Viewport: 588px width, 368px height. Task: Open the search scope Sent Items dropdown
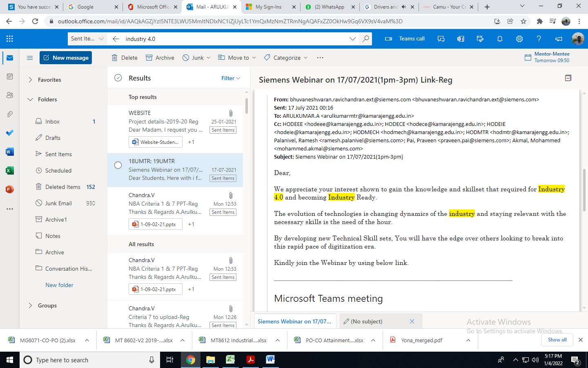pos(87,39)
